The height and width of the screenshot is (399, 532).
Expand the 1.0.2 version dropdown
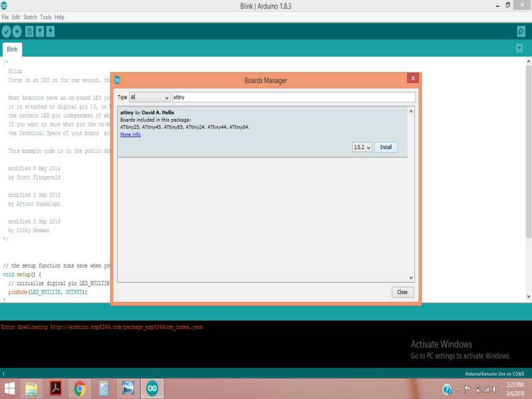[362, 147]
